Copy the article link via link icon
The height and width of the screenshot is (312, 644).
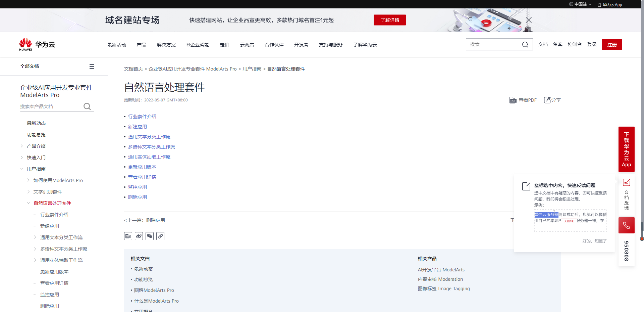coord(160,236)
